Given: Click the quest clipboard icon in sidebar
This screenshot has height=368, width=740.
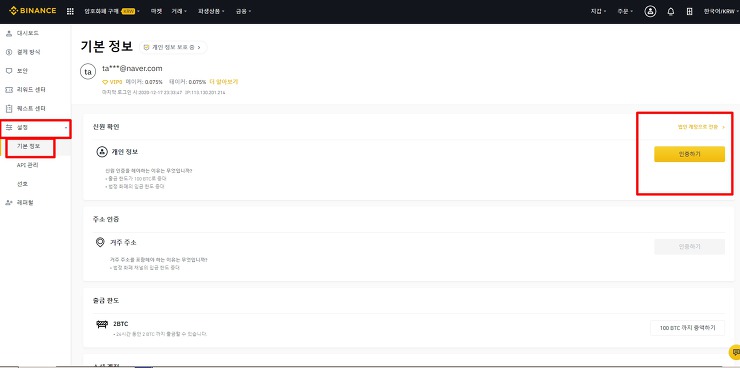Looking at the screenshot, I should (x=8, y=109).
